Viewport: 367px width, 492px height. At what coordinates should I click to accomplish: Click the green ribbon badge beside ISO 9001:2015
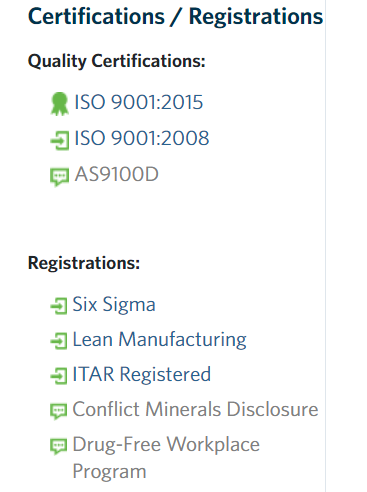pos(60,104)
